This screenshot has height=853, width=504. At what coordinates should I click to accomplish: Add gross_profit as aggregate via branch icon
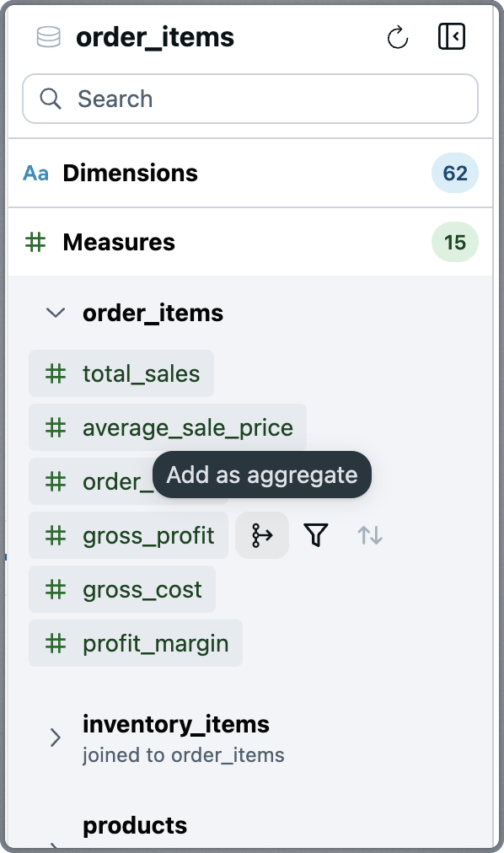point(262,535)
